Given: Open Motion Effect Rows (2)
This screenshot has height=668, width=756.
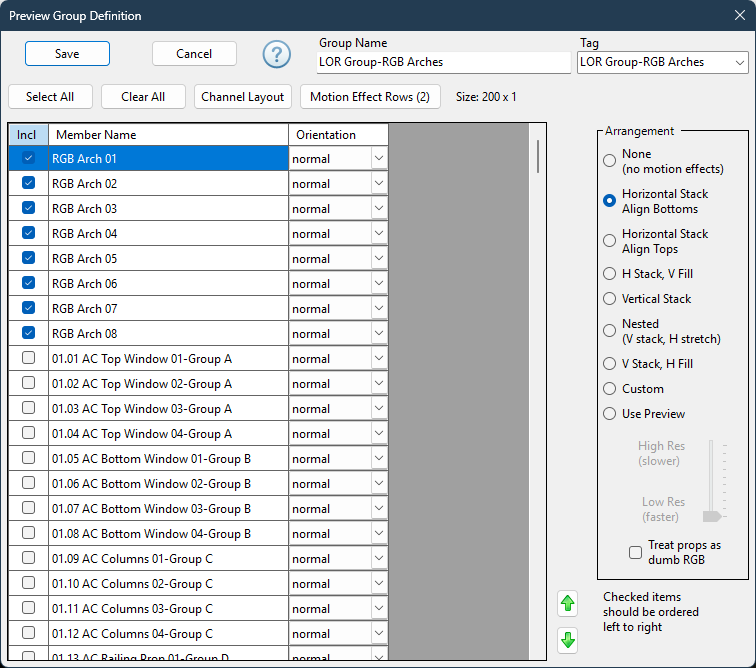Looking at the screenshot, I should [370, 96].
